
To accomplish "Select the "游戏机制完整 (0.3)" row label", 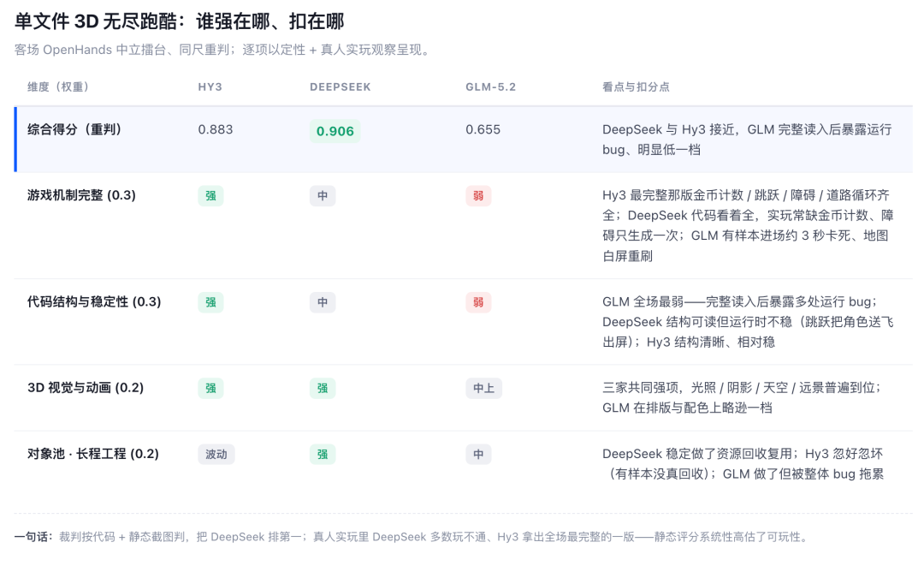I will (x=81, y=195).
